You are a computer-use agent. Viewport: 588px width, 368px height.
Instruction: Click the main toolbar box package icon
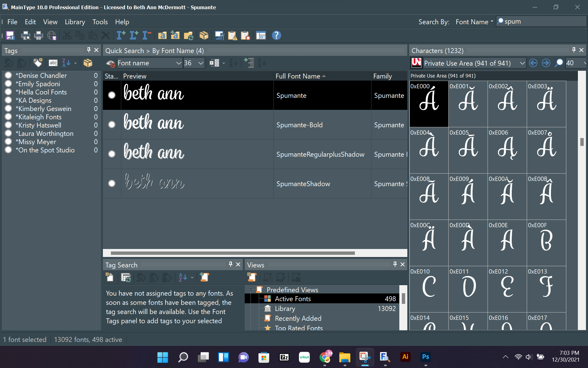click(x=204, y=36)
